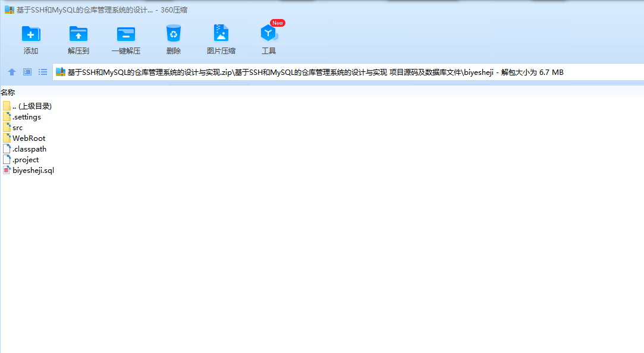Select the .classpath file name
The height and width of the screenshot is (353, 644).
tap(29, 149)
